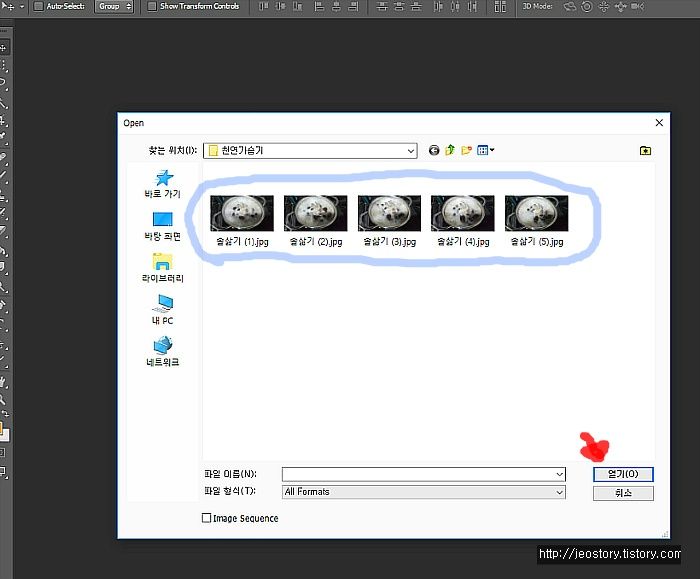Image resolution: width=700 pixels, height=579 pixels.
Task: Select the Zoom tool in tools panel
Action: click(x=4, y=400)
